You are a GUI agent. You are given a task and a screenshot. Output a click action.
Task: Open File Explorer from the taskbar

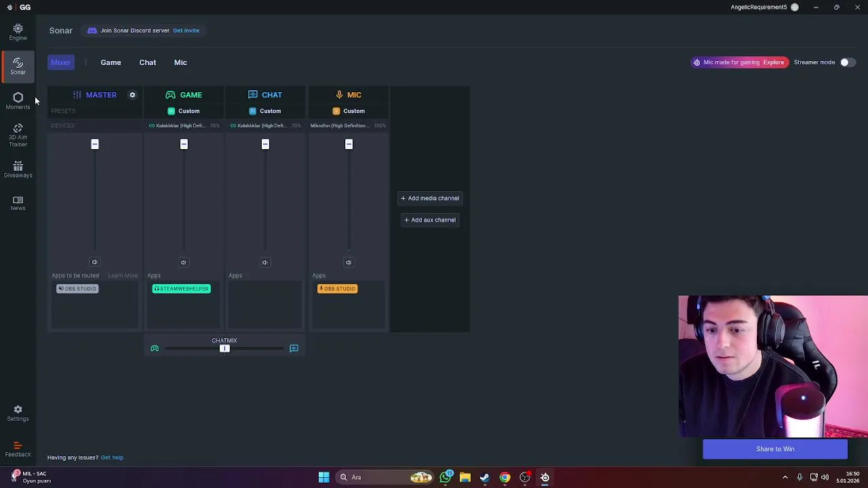465,477
